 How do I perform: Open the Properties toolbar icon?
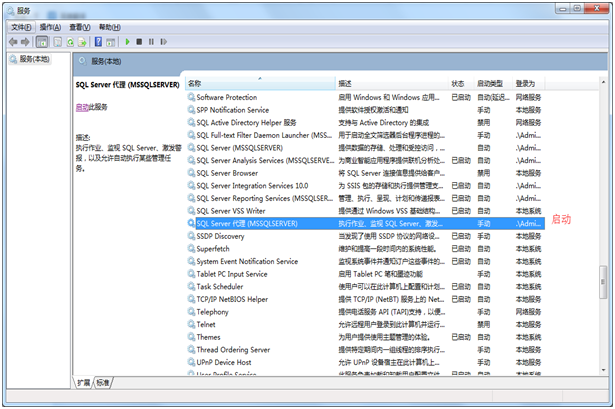click(58, 42)
